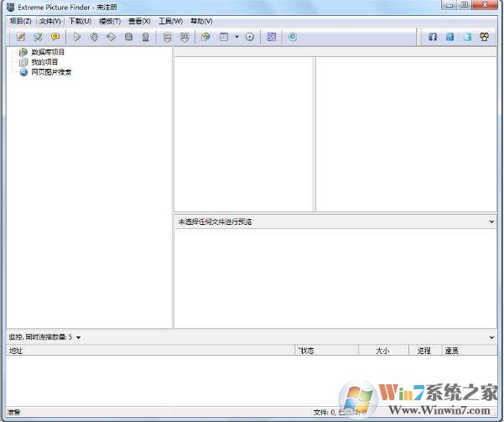
Task: Sort by the 大小 column header
Action: tap(382, 350)
